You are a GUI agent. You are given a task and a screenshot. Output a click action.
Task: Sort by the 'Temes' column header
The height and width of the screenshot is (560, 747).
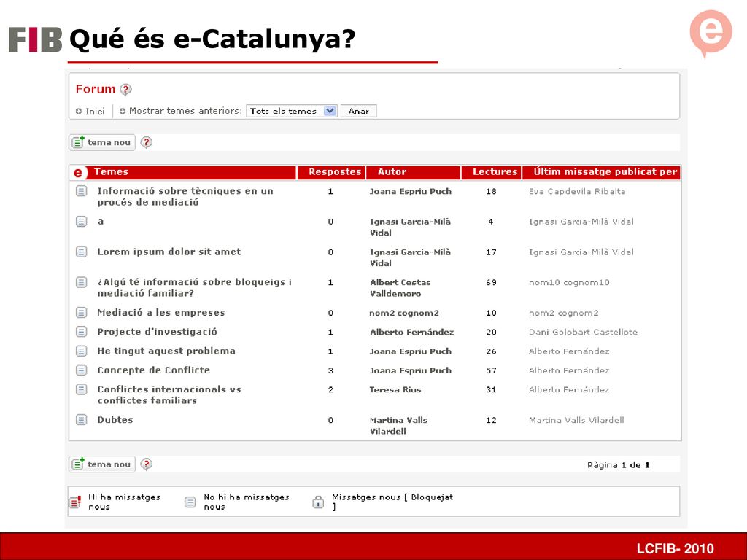(111, 172)
